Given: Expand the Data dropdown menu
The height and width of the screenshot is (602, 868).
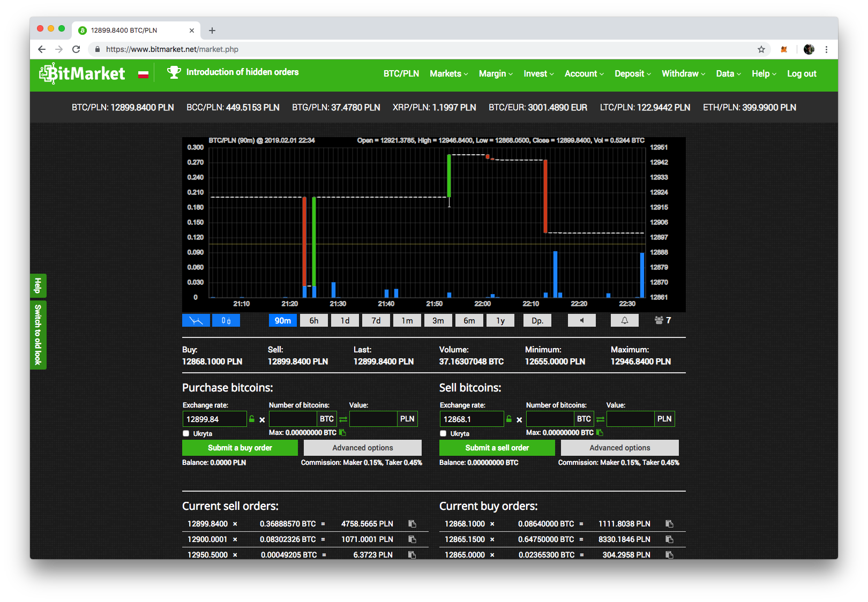Looking at the screenshot, I should [728, 74].
